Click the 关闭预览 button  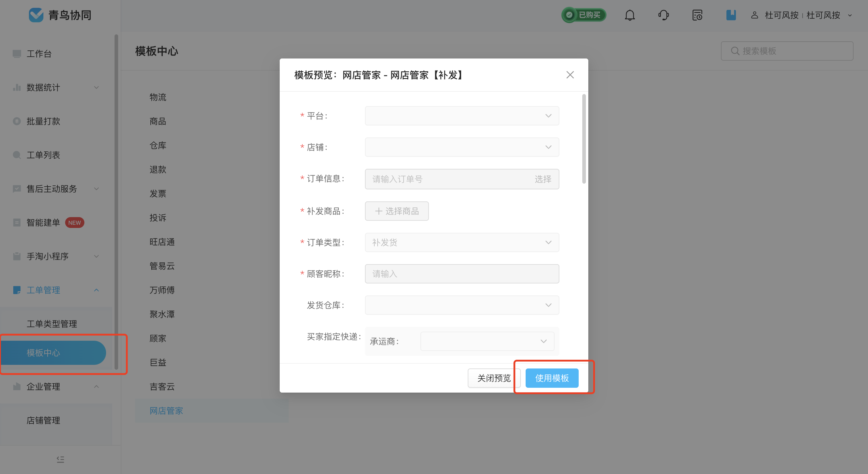coord(494,378)
